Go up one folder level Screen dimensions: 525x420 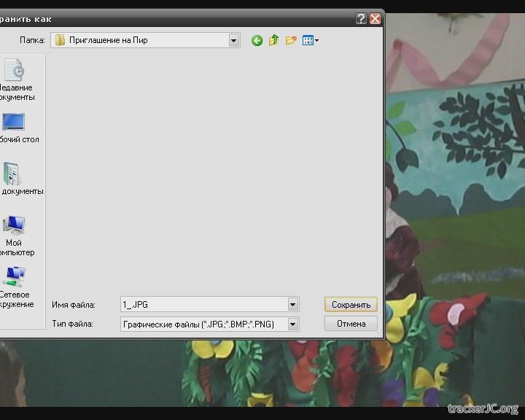point(273,41)
